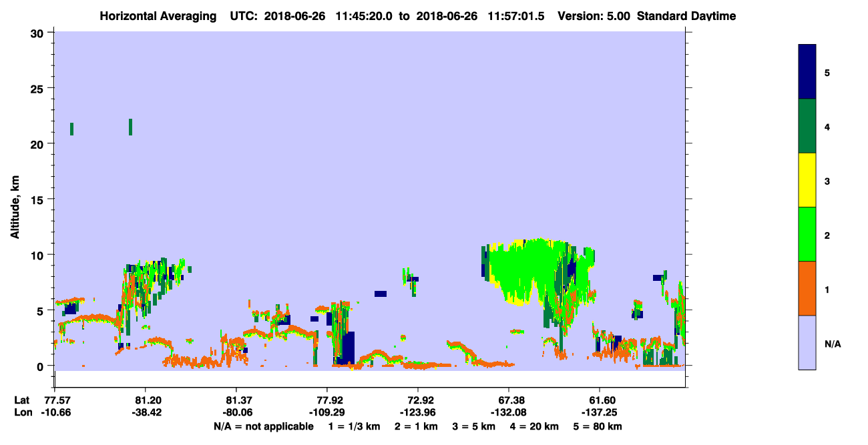Select the yellow colorbar segment for 3
868x445 pixels.
(807, 180)
